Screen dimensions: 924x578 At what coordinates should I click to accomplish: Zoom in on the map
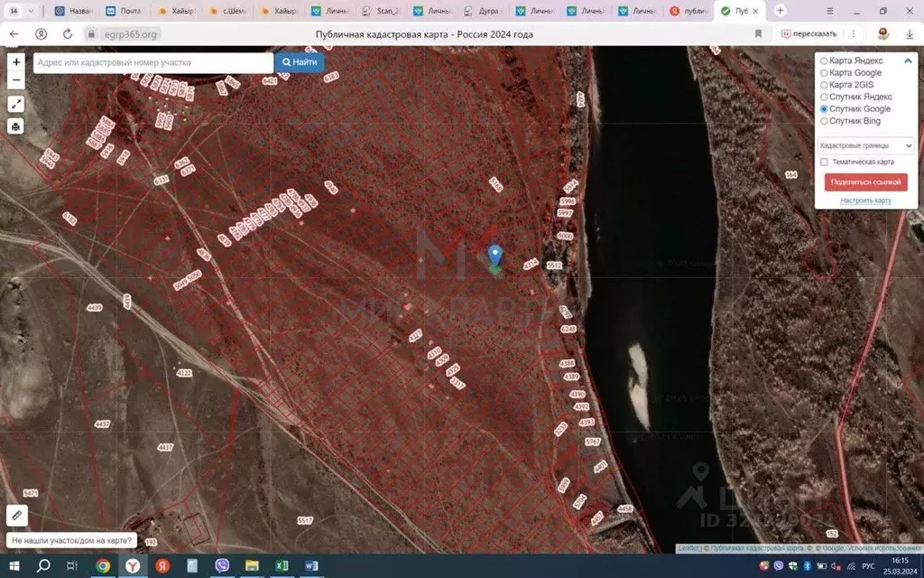tap(16, 61)
